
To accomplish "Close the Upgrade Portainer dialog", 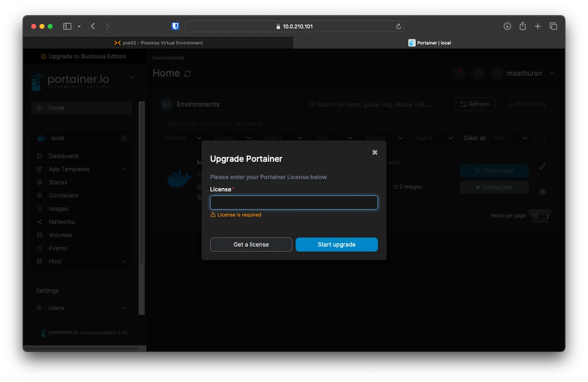I will coord(375,152).
